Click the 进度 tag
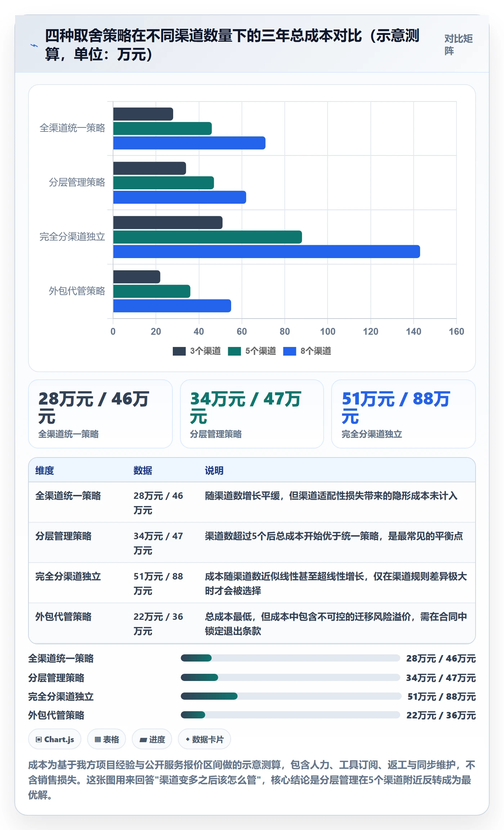 coord(152,739)
